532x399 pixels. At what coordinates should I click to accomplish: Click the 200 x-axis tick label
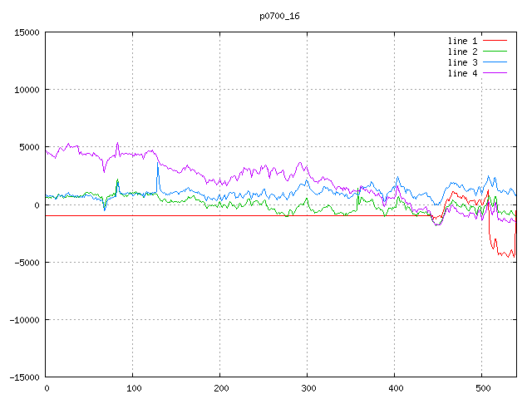point(219,388)
